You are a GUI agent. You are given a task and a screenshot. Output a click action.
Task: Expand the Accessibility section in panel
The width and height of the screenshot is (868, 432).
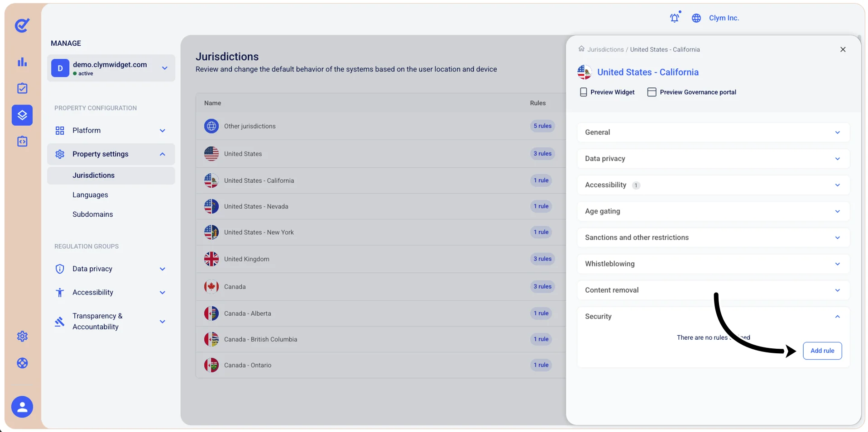713,185
